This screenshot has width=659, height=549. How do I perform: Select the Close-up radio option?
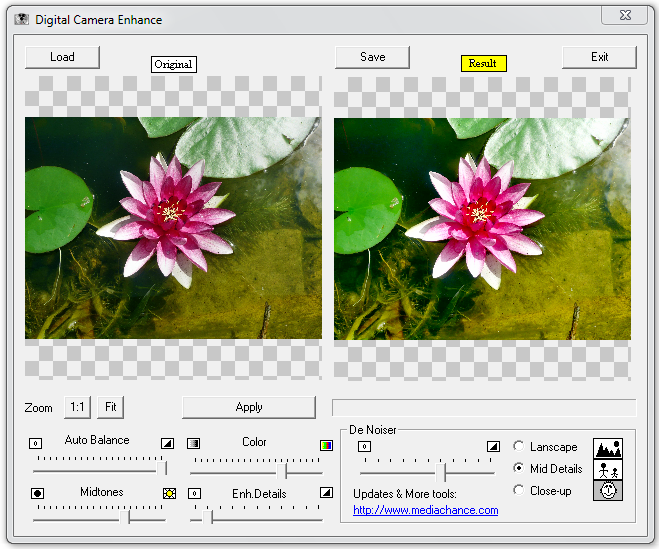coord(519,490)
